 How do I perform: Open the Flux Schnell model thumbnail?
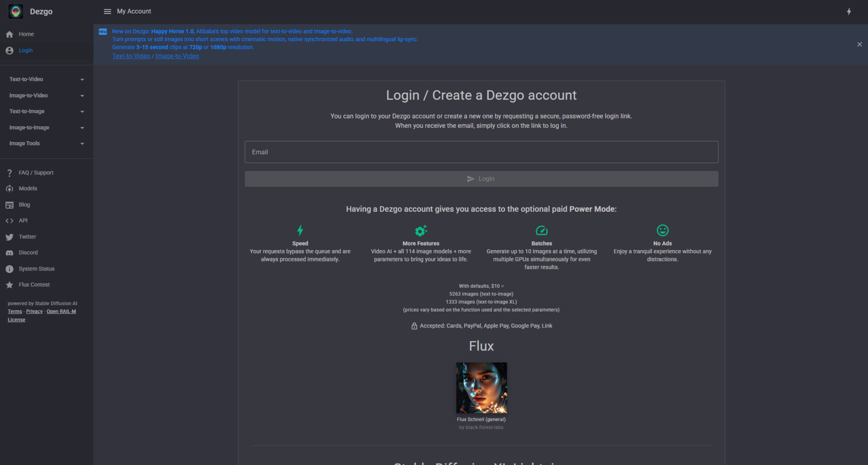point(481,388)
